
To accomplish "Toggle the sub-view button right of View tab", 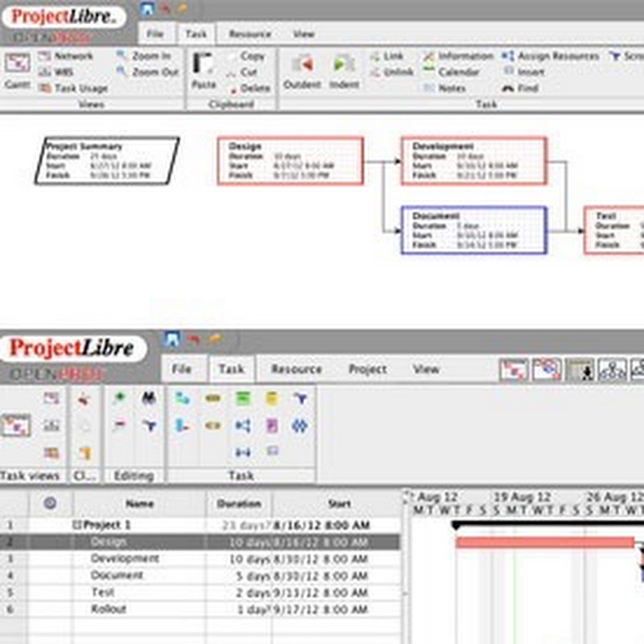I will tap(514, 369).
